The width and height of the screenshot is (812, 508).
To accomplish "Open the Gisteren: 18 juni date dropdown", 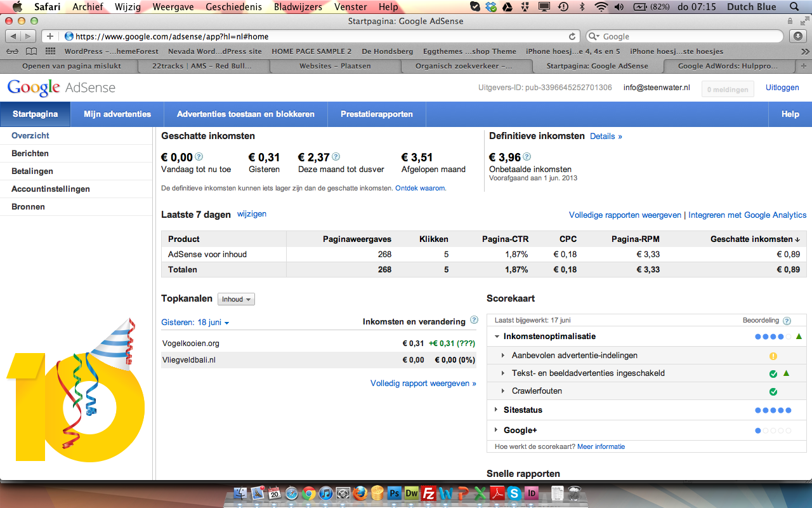I will coord(195,323).
